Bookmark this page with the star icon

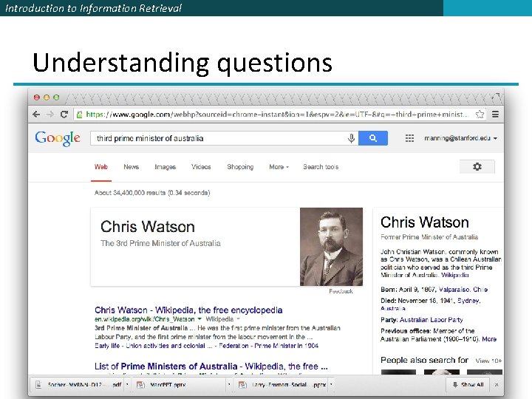pyautogui.click(x=480, y=115)
